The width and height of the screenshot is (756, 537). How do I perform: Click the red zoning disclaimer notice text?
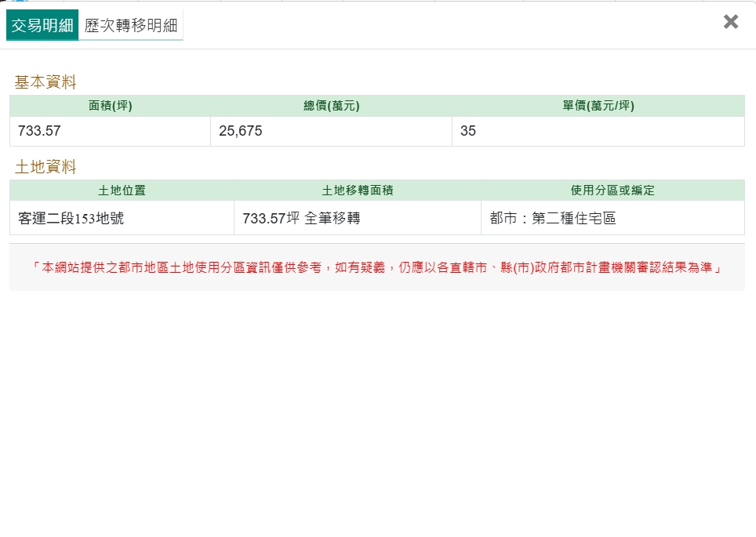[376, 267]
